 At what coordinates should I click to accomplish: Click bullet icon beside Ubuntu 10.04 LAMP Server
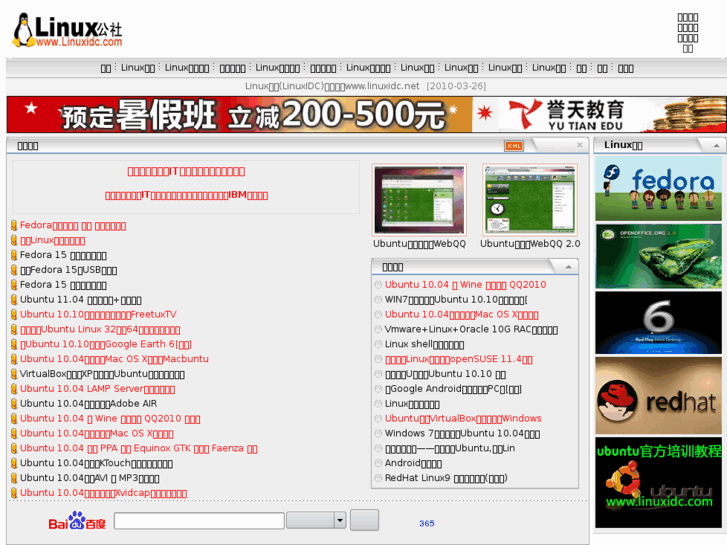[14, 389]
